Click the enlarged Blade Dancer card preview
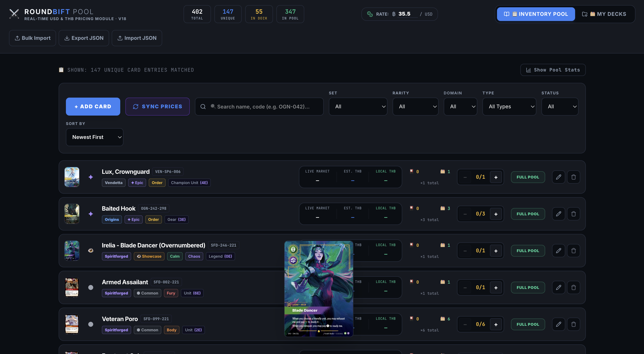 click(319, 289)
